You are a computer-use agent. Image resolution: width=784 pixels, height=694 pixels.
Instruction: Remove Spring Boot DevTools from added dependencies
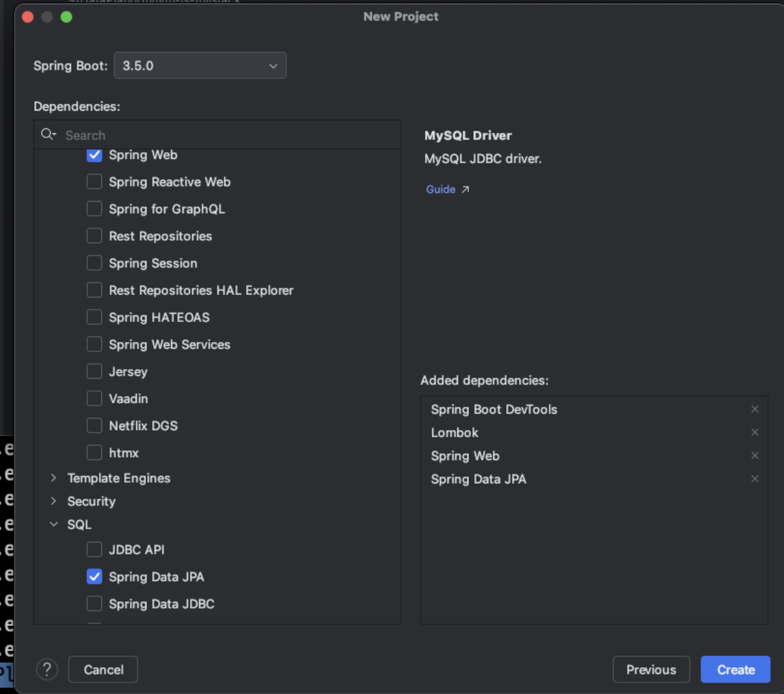pos(755,409)
